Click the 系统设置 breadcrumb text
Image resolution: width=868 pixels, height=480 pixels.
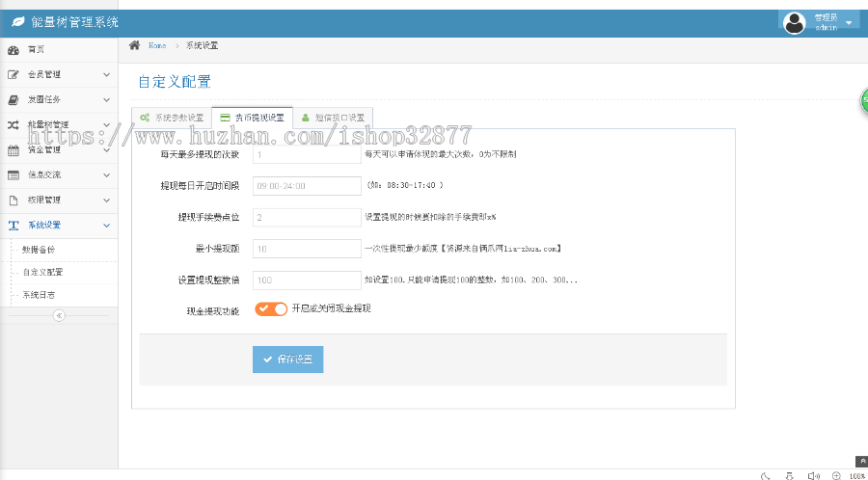pyautogui.click(x=202, y=46)
